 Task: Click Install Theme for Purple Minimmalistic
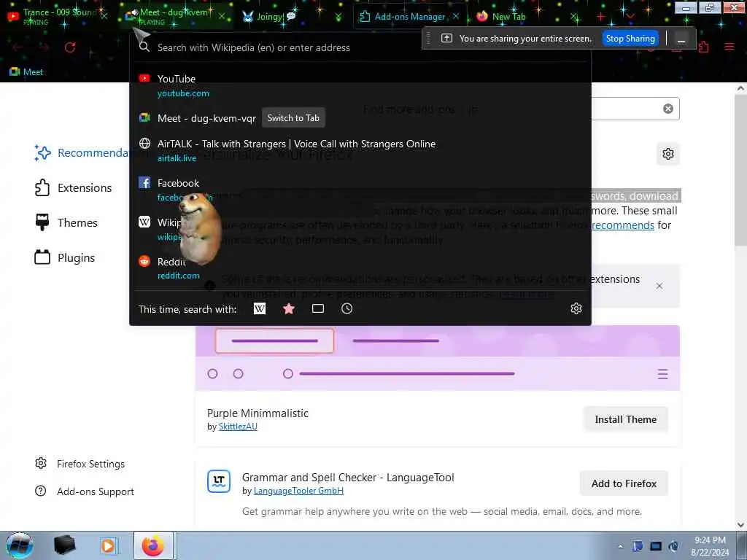point(625,419)
